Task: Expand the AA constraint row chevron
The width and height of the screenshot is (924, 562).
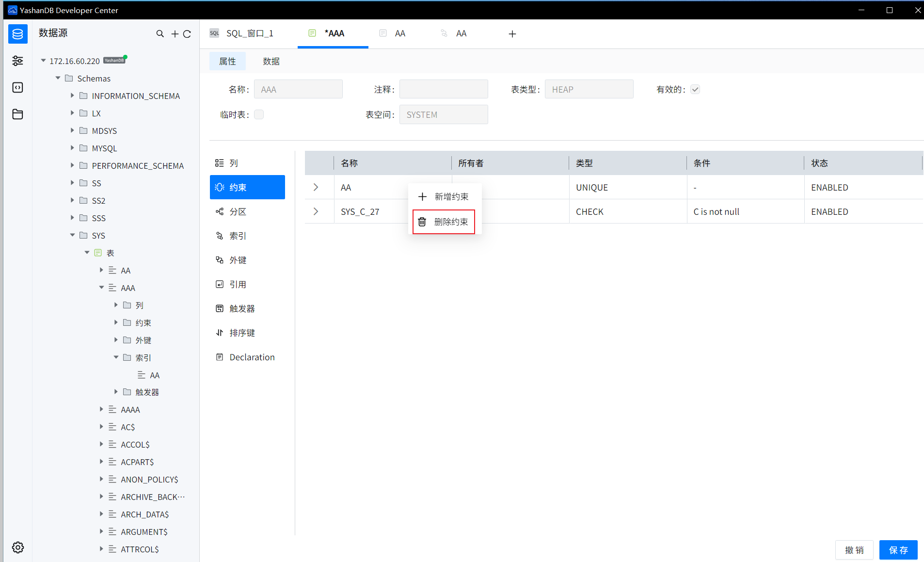Action: tap(316, 187)
